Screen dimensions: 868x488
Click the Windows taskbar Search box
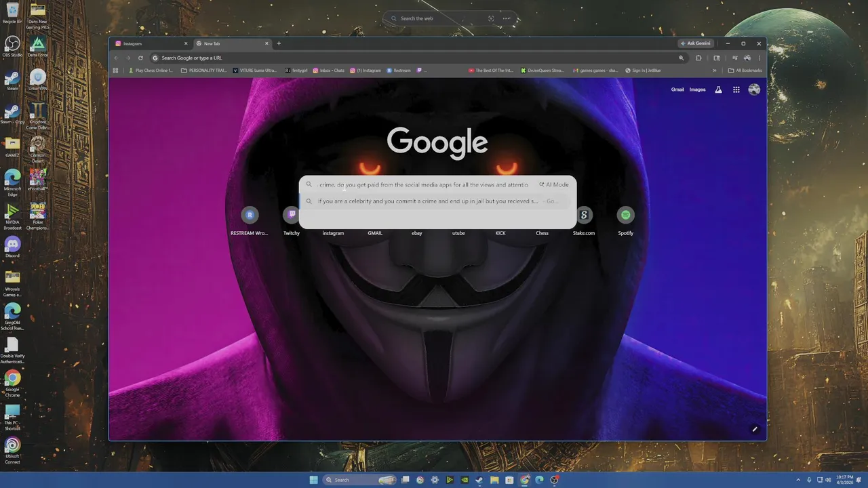tap(359, 480)
